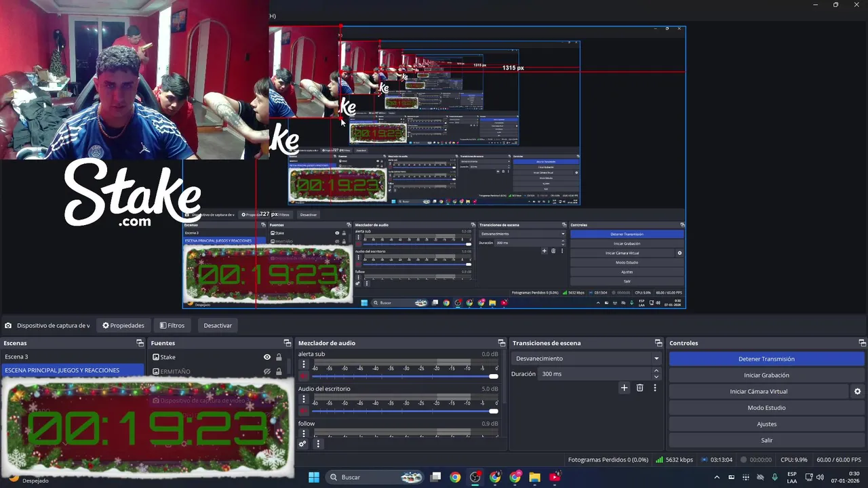Image resolution: width=868 pixels, height=488 pixels.
Task: Click the Desactivar button
Action: [x=218, y=325]
